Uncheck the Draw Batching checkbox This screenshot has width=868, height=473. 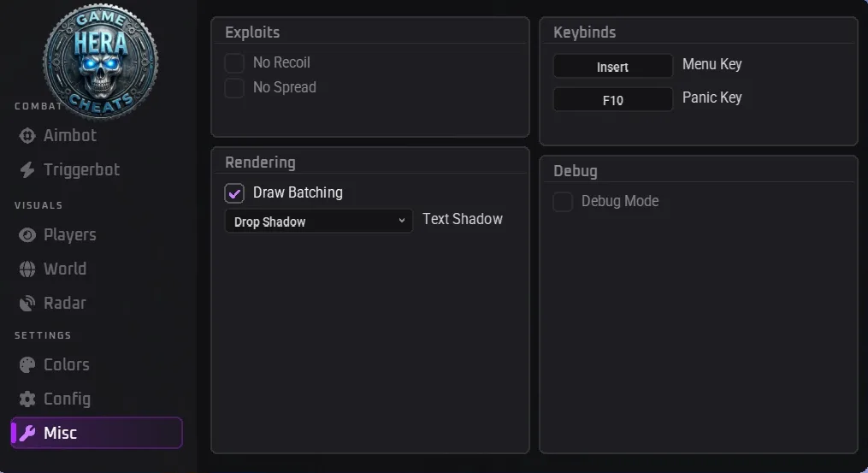[234, 192]
